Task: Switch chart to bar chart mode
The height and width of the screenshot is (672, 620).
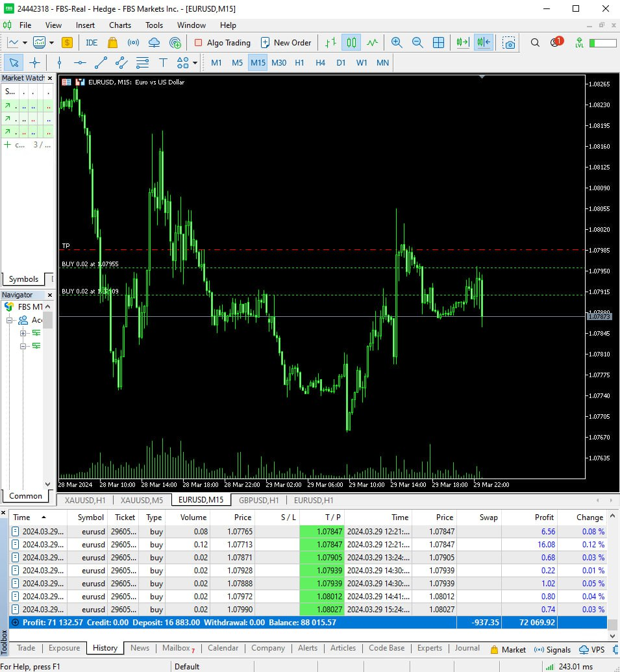Action: click(330, 42)
